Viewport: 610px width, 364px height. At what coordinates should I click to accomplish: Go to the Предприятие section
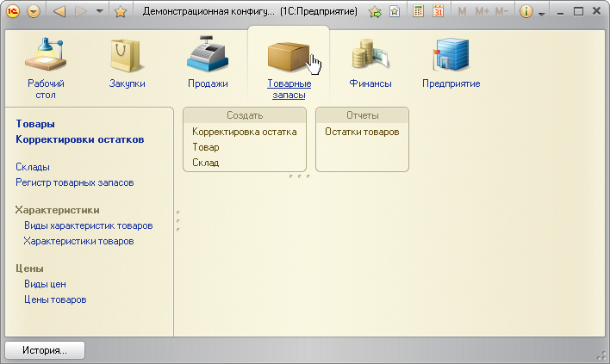451,62
